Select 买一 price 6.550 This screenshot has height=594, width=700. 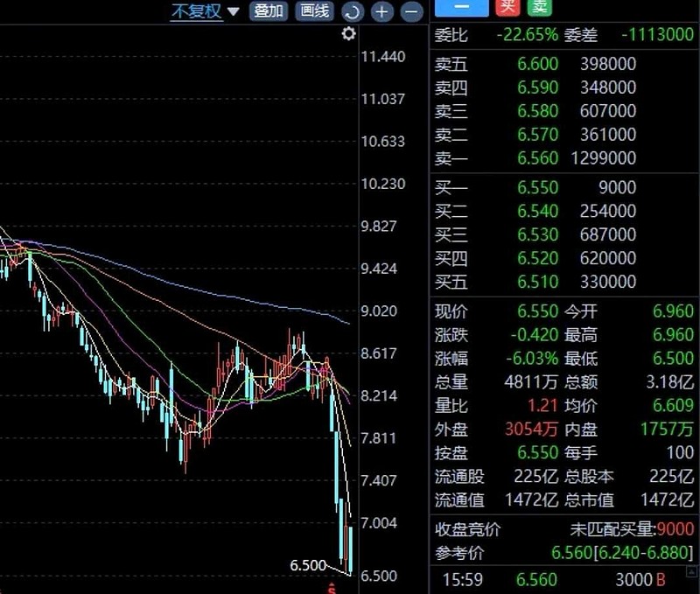(537, 188)
